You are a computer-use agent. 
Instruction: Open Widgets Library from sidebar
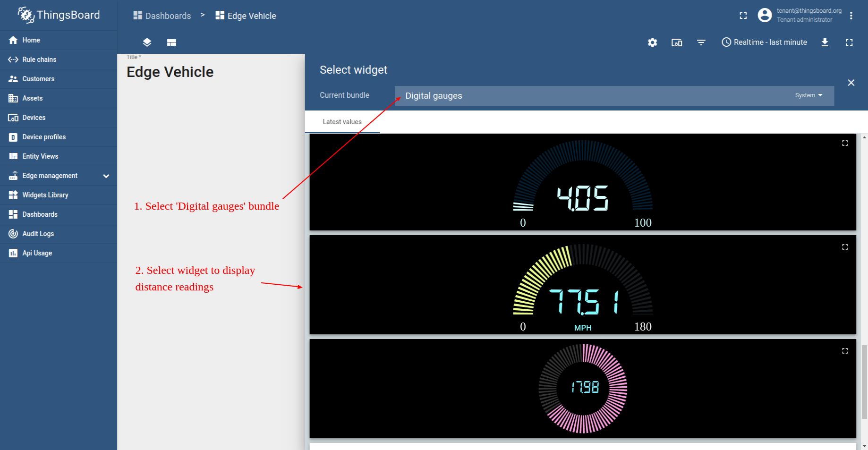[x=59, y=195]
